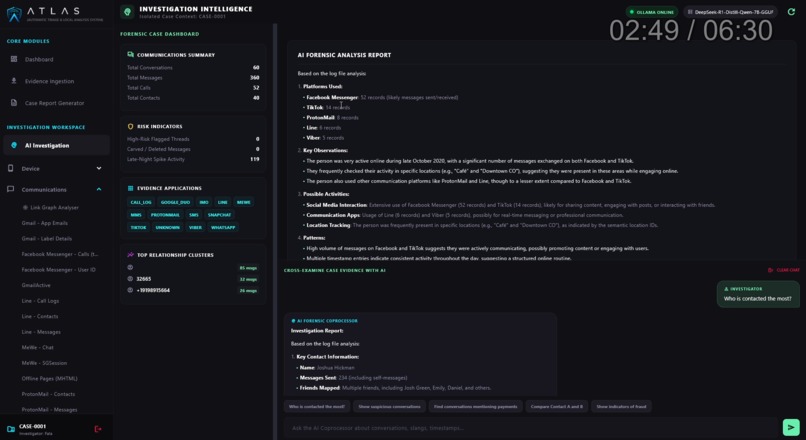Screen dimensions: 806x440
Task: Select the AI Investigation workspace item
Action: (x=57, y=145)
